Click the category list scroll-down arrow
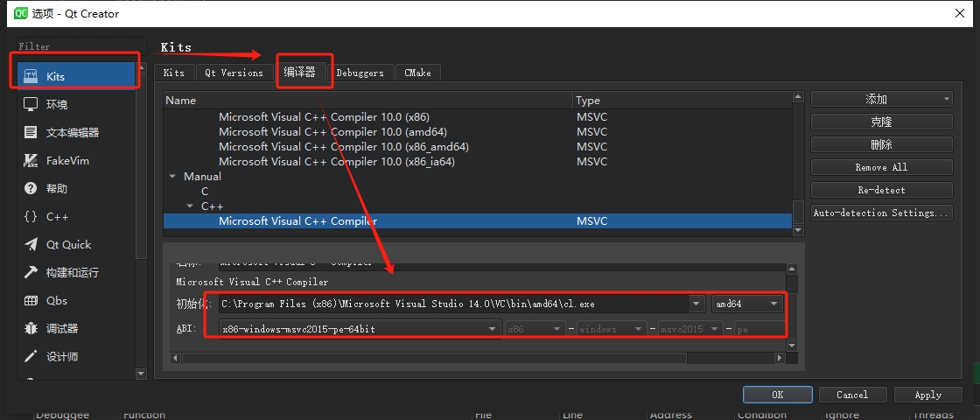This screenshot has height=420, width=980. pos(141,374)
